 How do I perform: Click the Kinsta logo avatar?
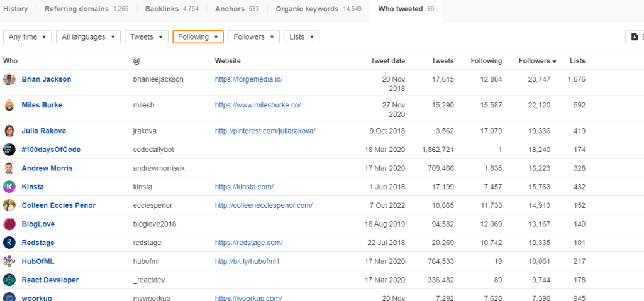[x=9, y=187]
